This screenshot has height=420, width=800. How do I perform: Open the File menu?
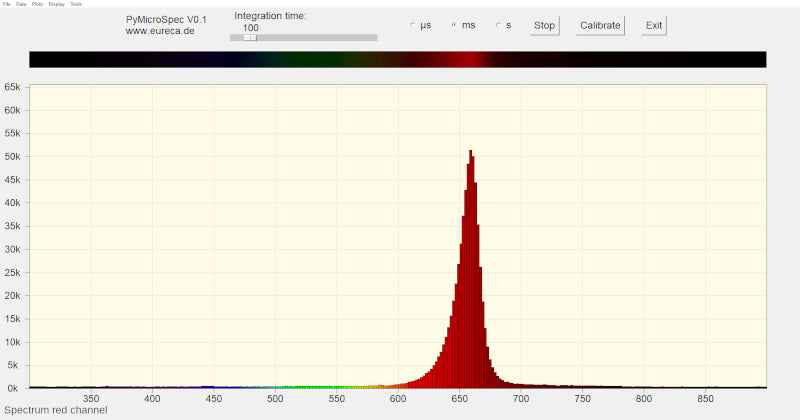6,4
